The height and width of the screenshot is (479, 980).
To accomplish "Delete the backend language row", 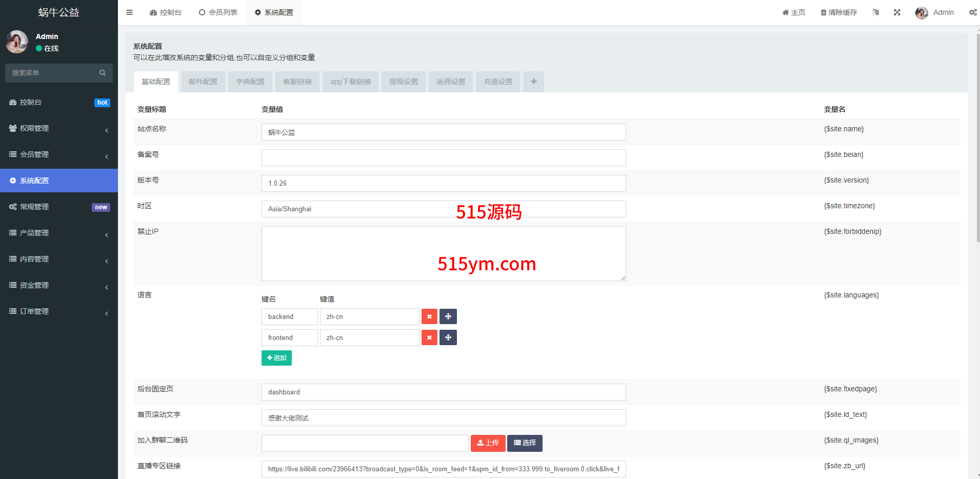I will click(429, 316).
